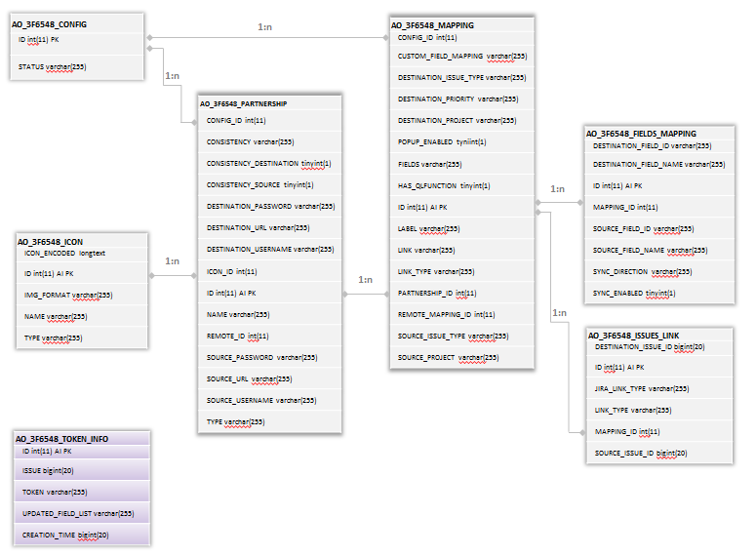Click the UPDATED_FIELD_LIST field in TOKEN_INFO
Image resolution: width=756 pixels, height=556 pixels.
(x=78, y=513)
